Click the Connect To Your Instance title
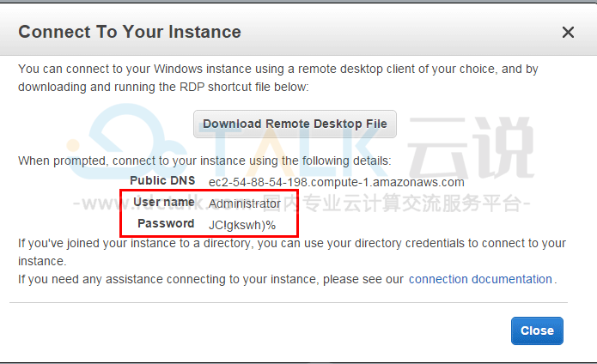 pos(130,32)
